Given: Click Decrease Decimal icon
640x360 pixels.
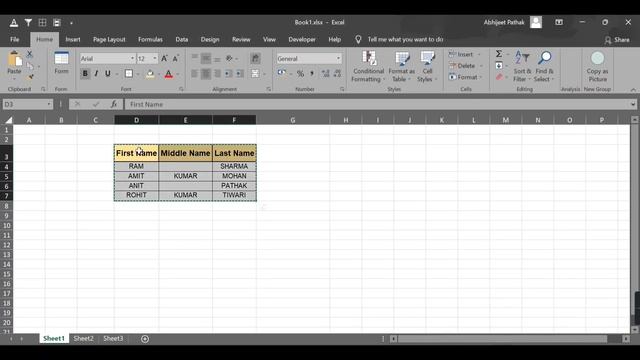Looking at the screenshot, I should coord(337,74).
